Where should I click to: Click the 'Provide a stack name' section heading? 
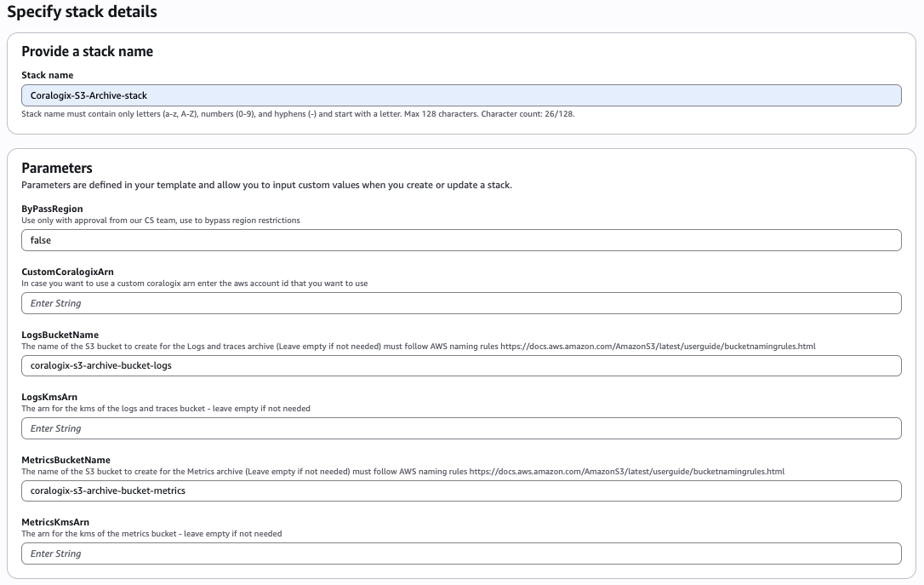[87, 51]
